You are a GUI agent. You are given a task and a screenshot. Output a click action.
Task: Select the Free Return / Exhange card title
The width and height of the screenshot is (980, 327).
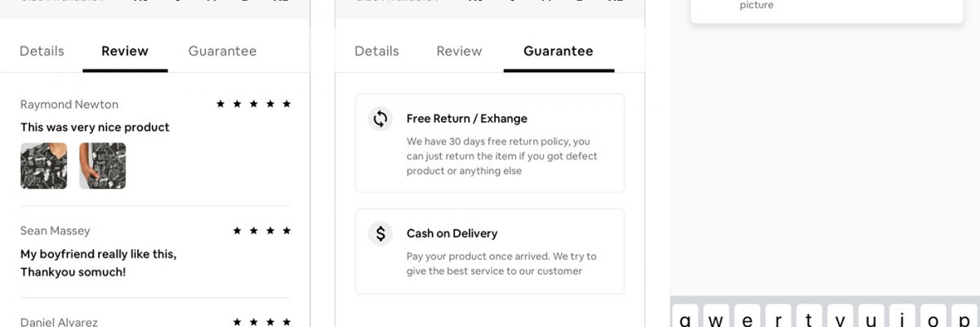467,119
